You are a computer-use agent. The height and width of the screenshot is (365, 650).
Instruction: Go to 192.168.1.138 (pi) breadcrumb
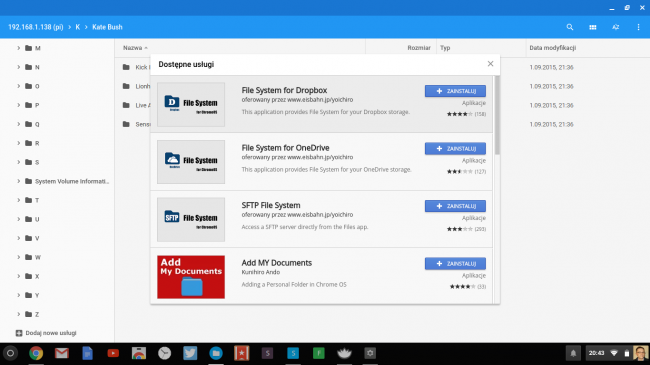click(36, 27)
